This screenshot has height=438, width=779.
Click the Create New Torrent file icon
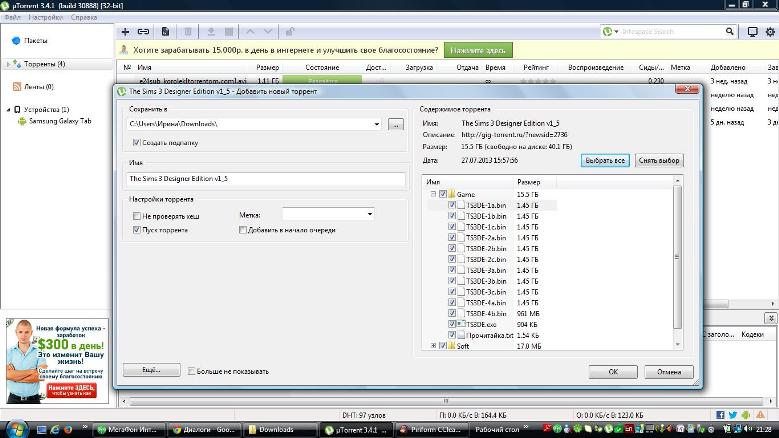coord(166,32)
